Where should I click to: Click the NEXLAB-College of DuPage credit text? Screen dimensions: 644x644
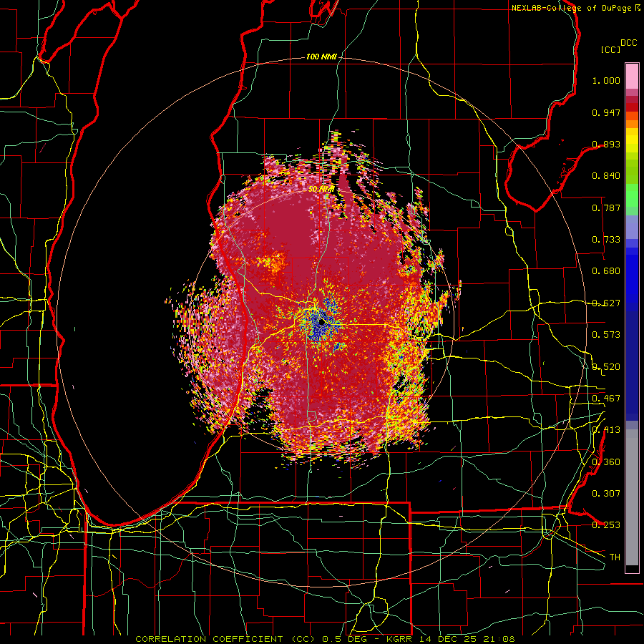tap(576, 8)
